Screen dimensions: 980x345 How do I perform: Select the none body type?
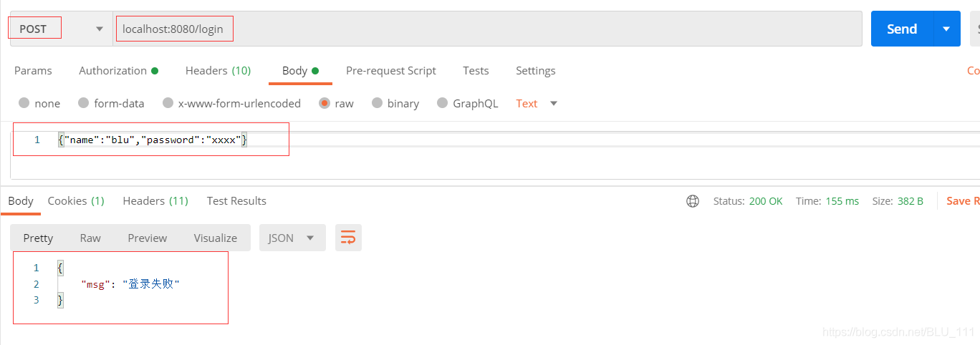point(39,103)
